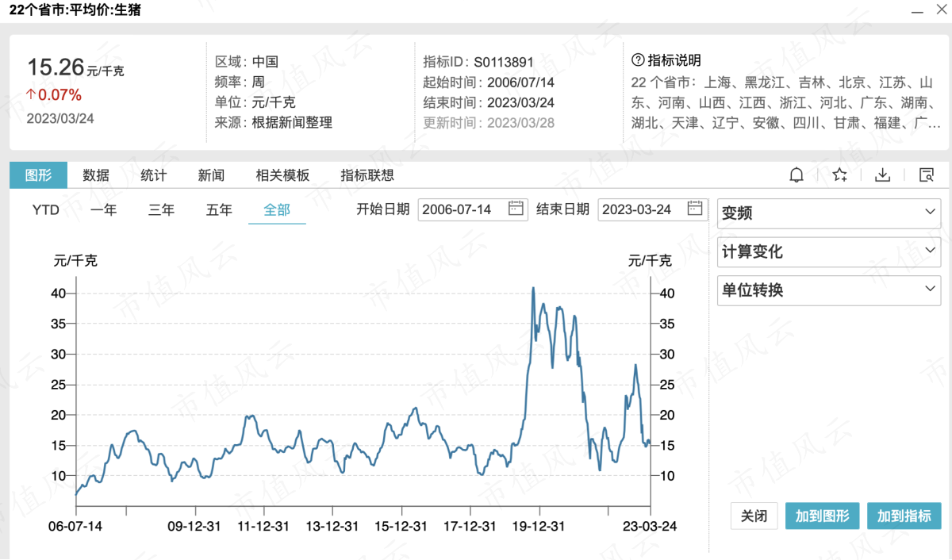This screenshot has height=560, width=952.
Task: Open the search-in-window icon
Action: [x=926, y=175]
